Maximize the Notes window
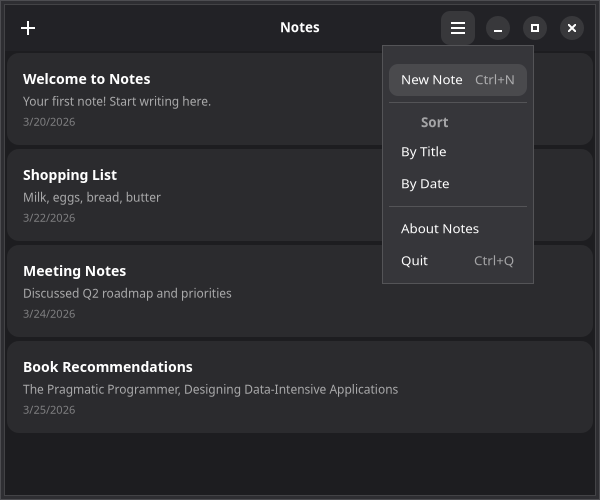The width and height of the screenshot is (600, 500). 535,28
